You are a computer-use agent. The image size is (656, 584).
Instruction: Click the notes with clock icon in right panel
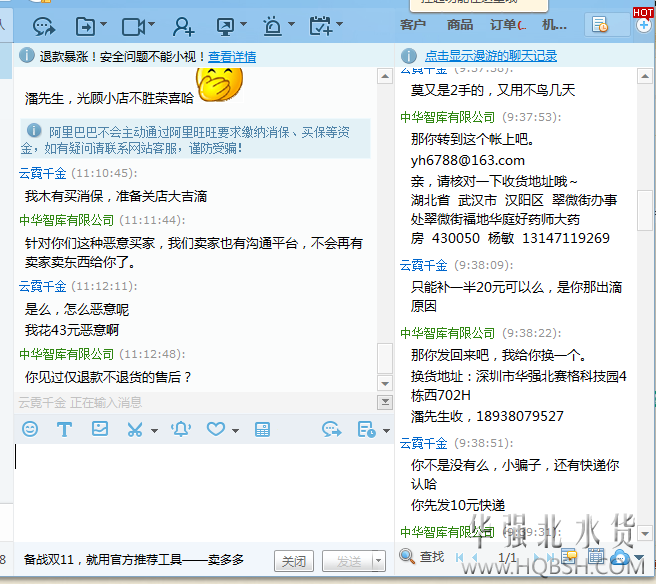[x=600, y=25]
